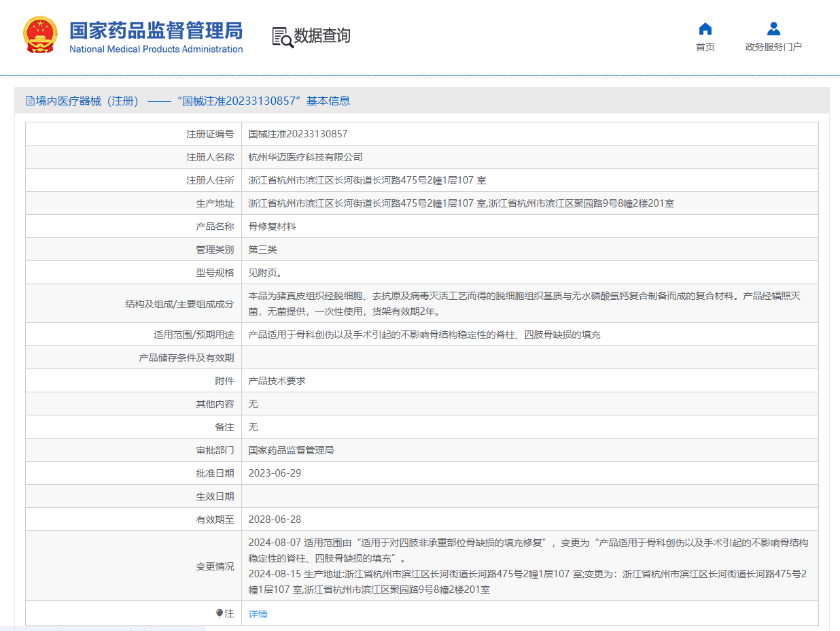Click the national emblem logo
The image size is (840, 631).
tap(41, 35)
